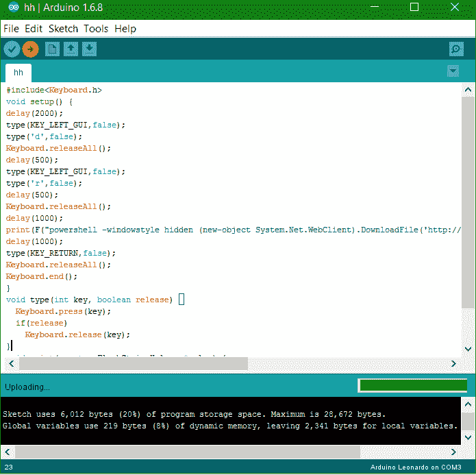Open the Serial Monitor magnifier icon

(456, 49)
